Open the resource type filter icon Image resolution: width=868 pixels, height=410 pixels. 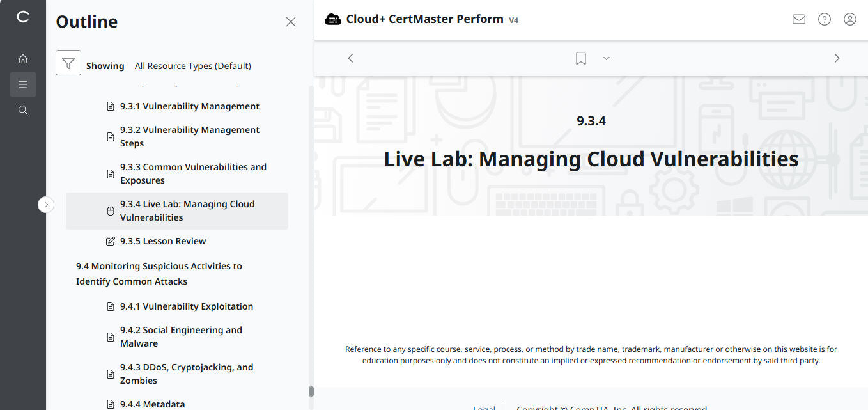[68, 62]
